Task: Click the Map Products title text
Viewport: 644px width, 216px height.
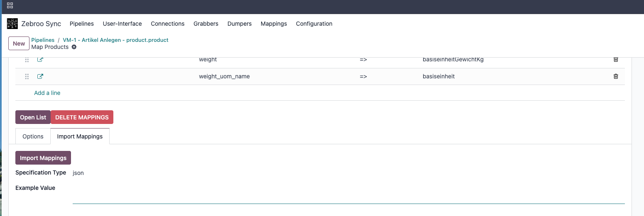Action: (x=50, y=47)
